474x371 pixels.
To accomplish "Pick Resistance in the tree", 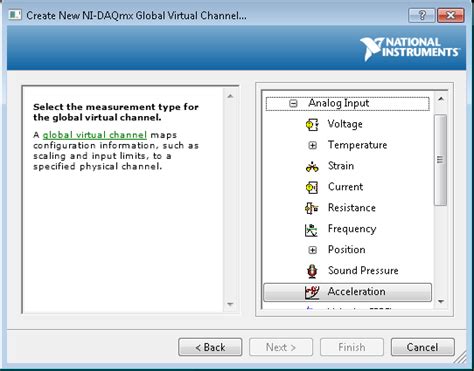I will 352,208.
